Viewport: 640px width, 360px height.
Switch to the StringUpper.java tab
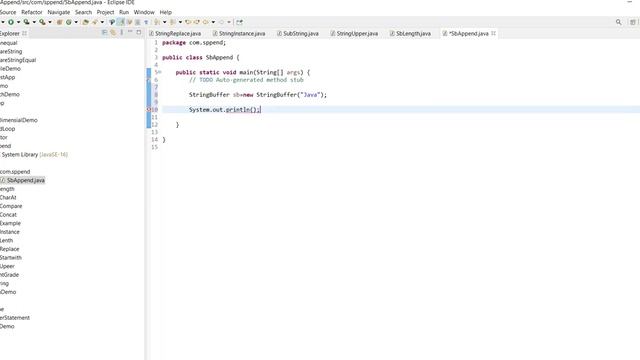(x=354, y=33)
